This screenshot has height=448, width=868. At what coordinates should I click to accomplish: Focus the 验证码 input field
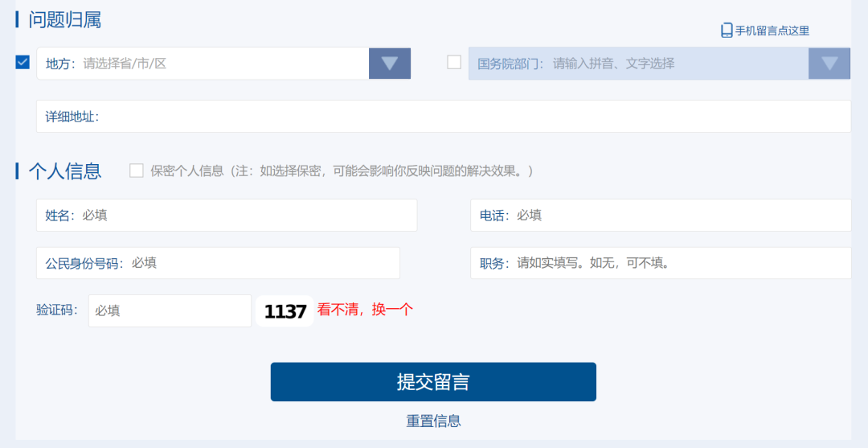tap(170, 310)
